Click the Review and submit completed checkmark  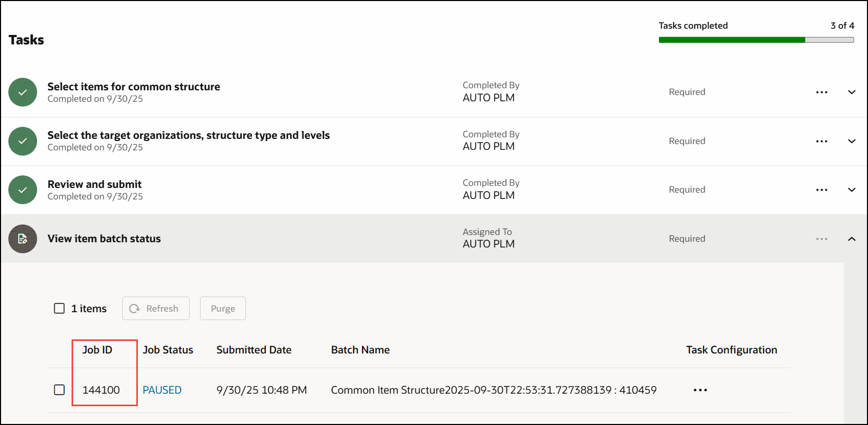tap(22, 190)
